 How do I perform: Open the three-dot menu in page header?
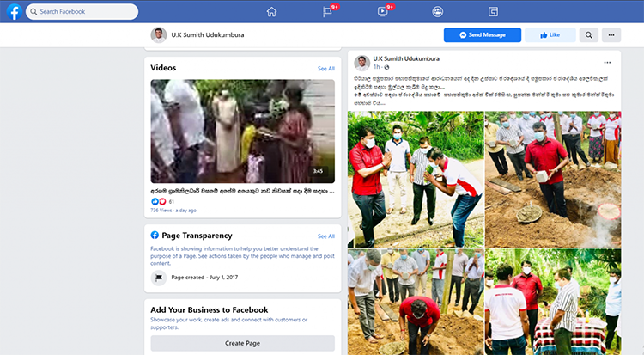[x=611, y=35]
